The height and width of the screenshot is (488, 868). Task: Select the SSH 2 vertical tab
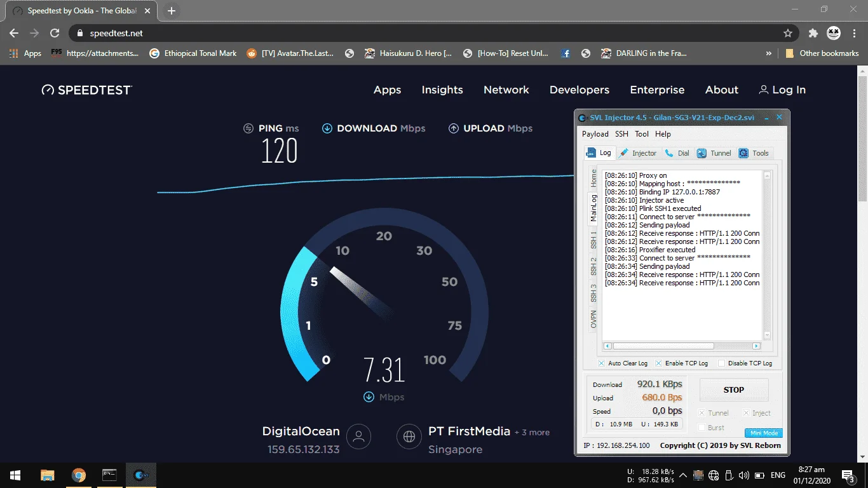tap(593, 267)
